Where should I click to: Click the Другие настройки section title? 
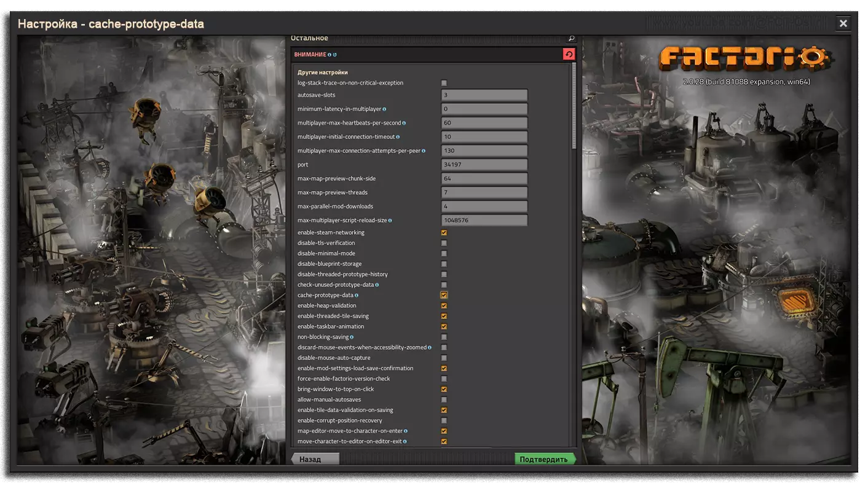click(323, 73)
